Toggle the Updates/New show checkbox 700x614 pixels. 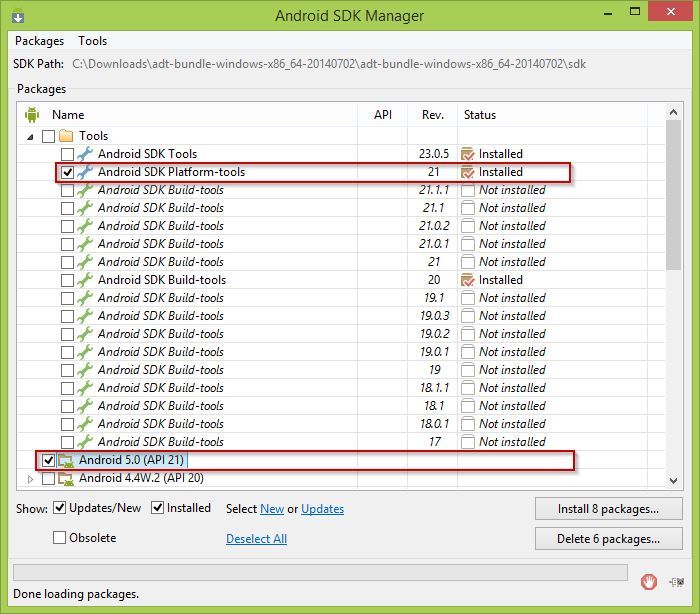59,508
